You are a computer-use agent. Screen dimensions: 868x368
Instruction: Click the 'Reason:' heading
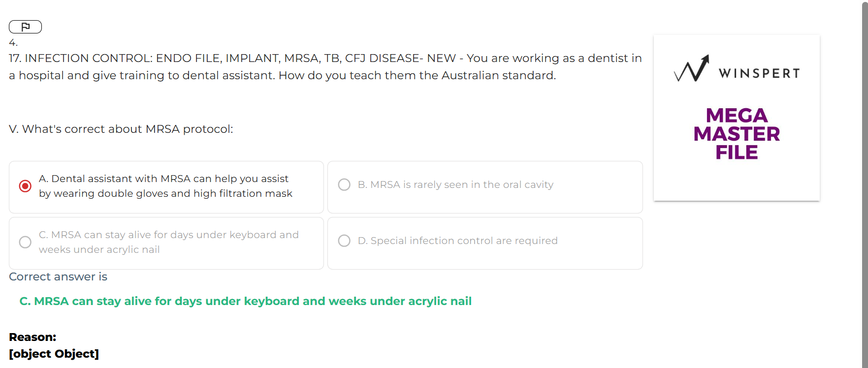[32, 337]
